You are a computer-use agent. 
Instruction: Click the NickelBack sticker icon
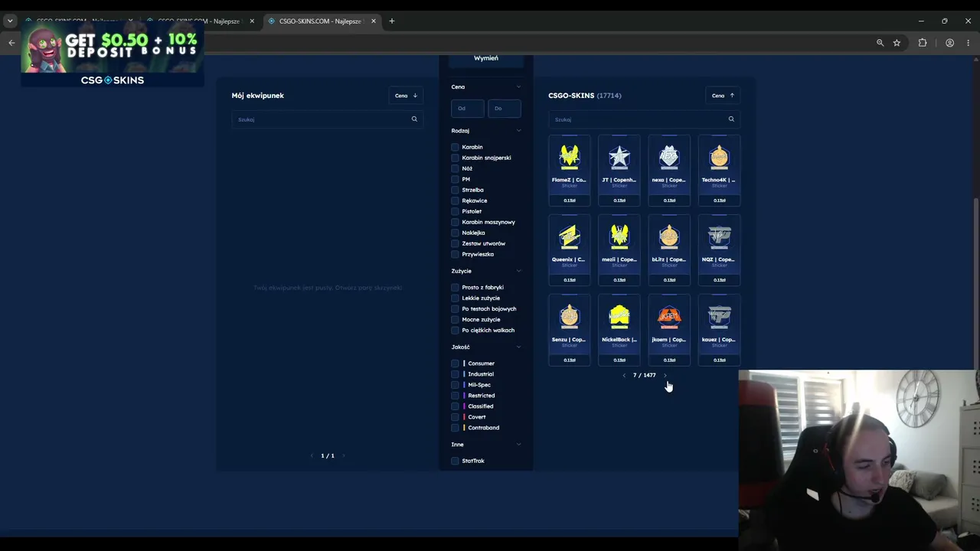[619, 316]
